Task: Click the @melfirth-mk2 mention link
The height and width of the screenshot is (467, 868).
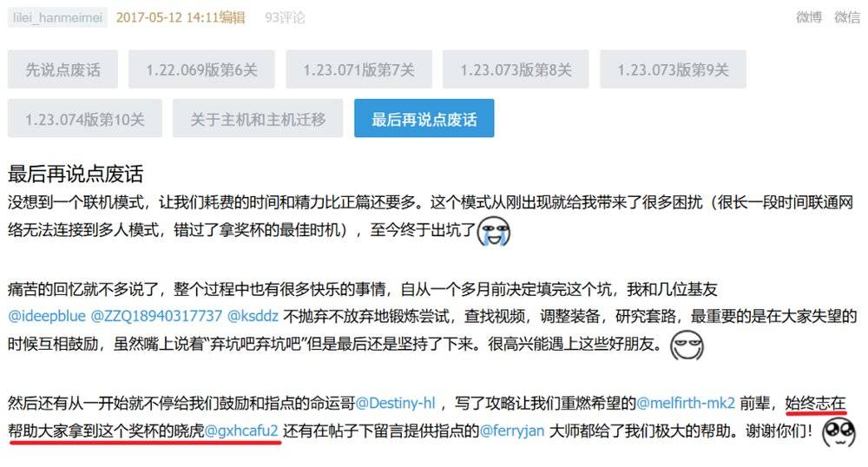Action: (686, 403)
